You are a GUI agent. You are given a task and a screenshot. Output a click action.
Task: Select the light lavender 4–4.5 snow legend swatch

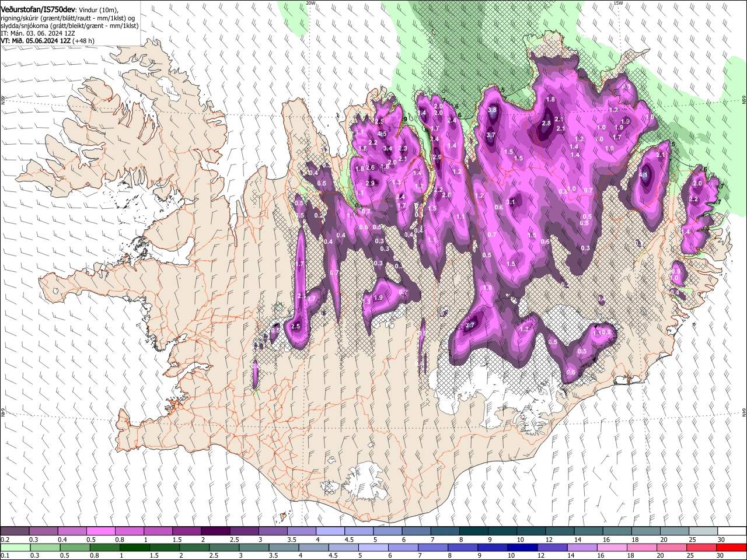point(329,531)
